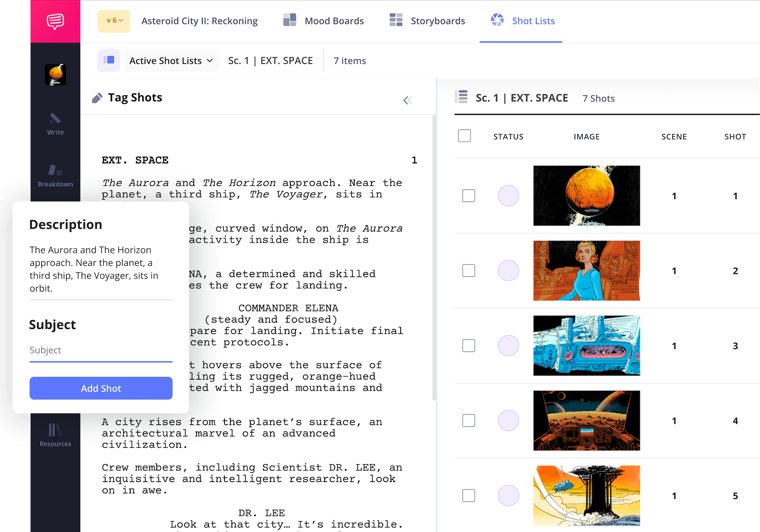Click the EXT. SPACE scene heading in script
760x532 pixels.
point(135,160)
